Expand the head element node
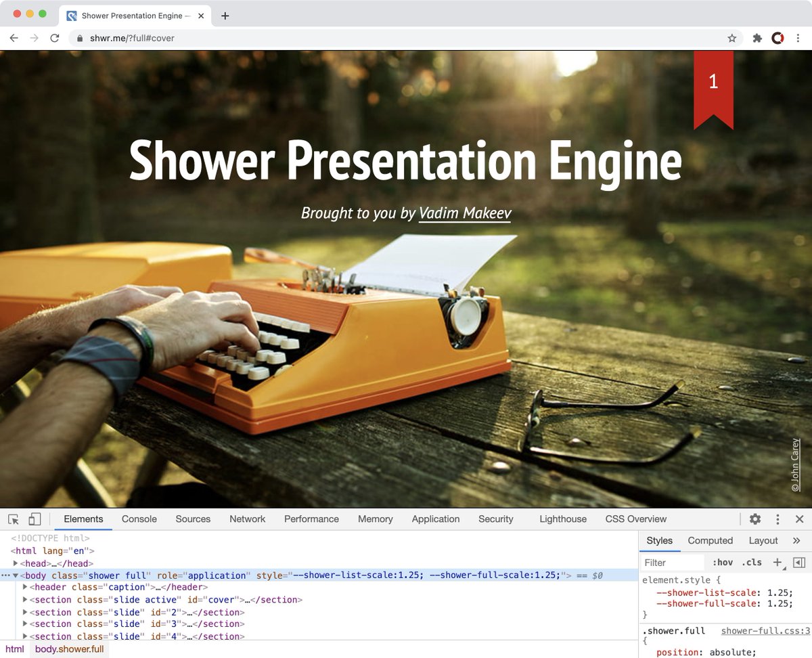The width and height of the screenshot is (812, 658). click(16, 563)
